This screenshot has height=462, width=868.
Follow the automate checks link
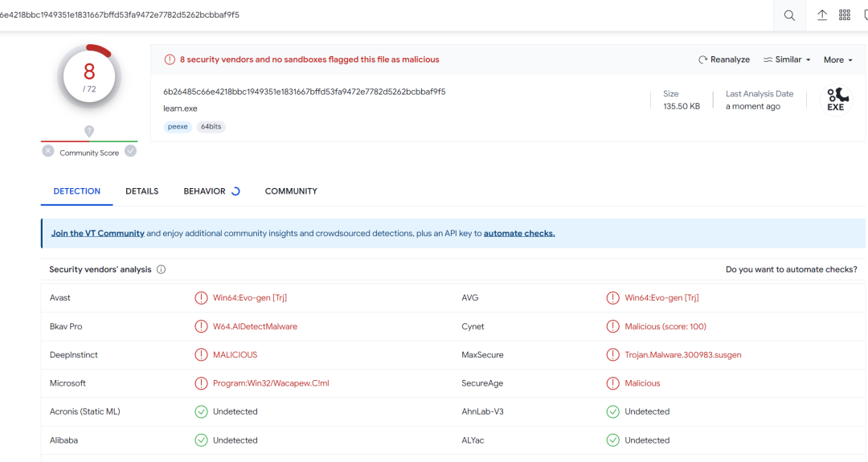[519, 234]
